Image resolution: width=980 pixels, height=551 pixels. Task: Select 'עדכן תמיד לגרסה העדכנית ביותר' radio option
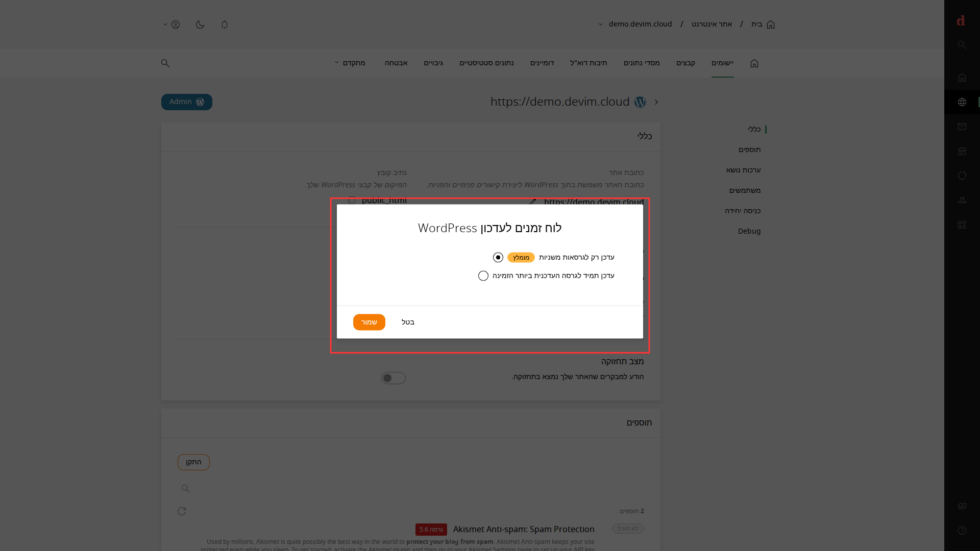point(483,276)
